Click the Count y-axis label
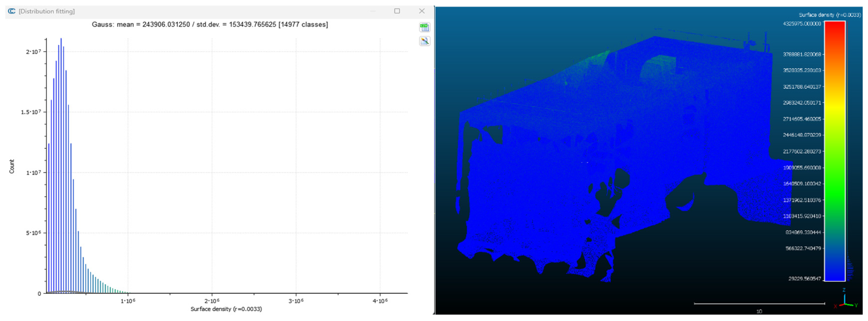Image resolution: width=868 pixels, height=321 pixels. pos(12,166)
